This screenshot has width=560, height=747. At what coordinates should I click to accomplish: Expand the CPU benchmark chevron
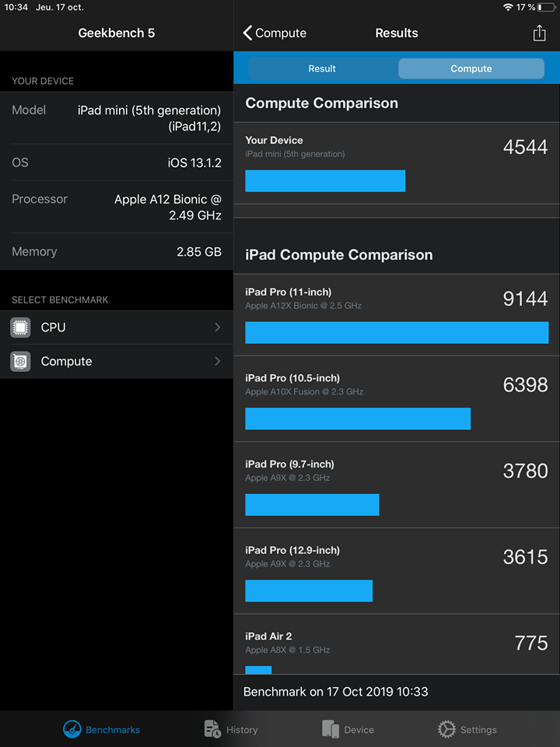coord(217,328)
